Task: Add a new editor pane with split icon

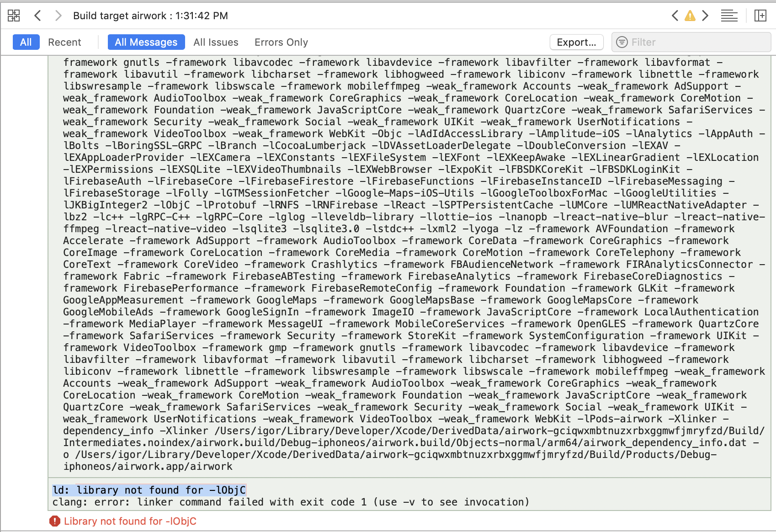Action: [761, 15]
